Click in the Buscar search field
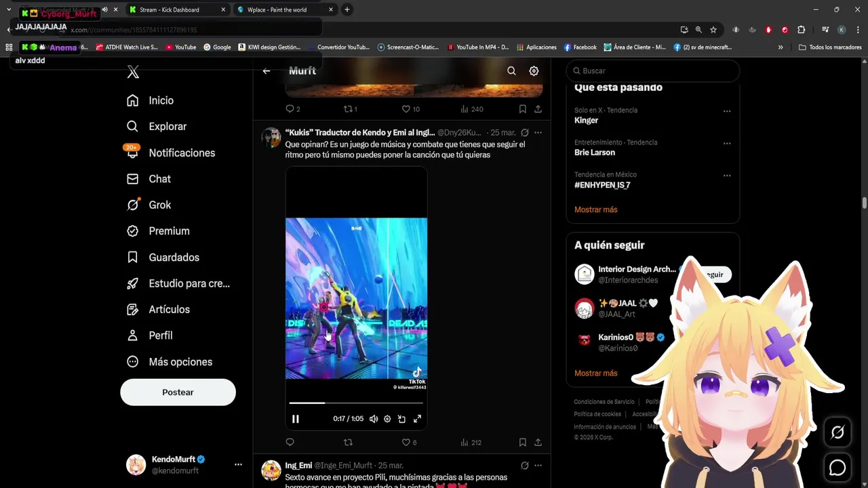868x488 pixels. coord(652,70)
